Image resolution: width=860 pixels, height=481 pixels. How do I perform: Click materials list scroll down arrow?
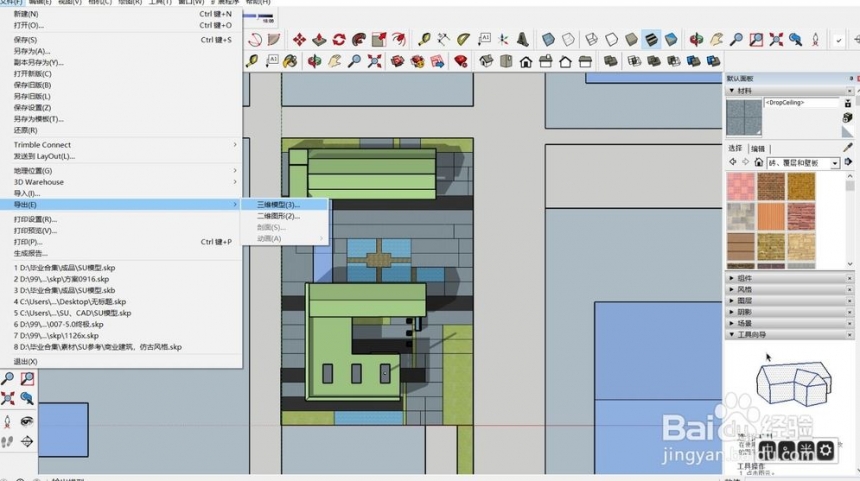(x=850, y=264)
